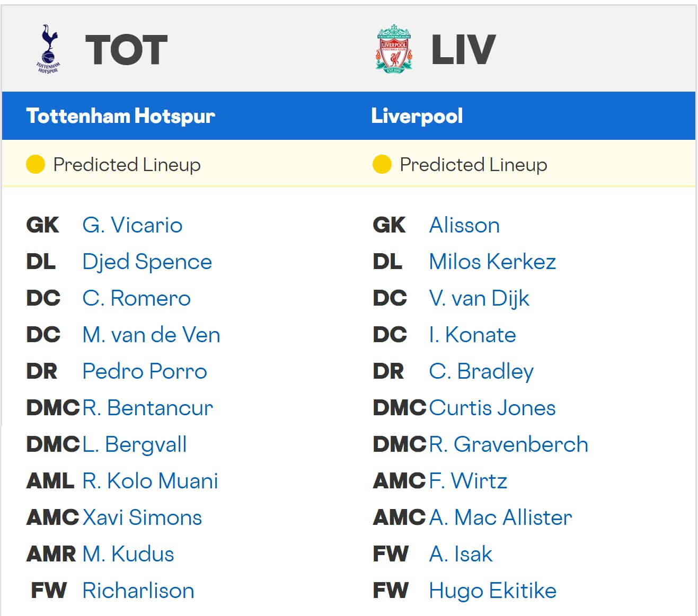
Task: Open G. Vicario's player page
Action: tap(132, 225)
